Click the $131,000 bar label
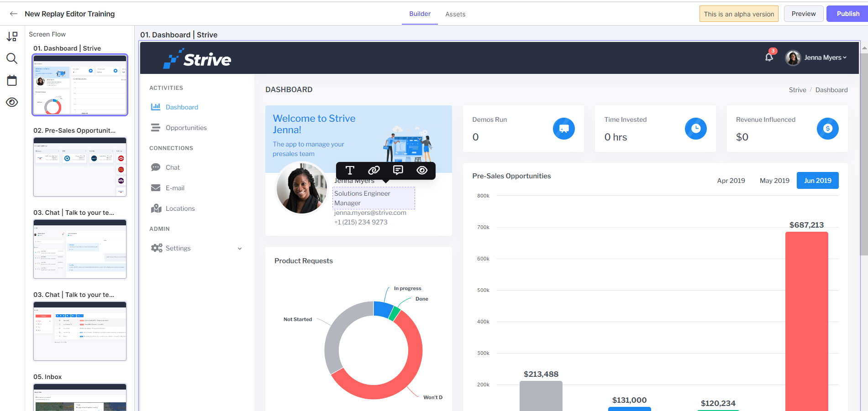Screen dimensions: 868x411 tap(629, 400)
